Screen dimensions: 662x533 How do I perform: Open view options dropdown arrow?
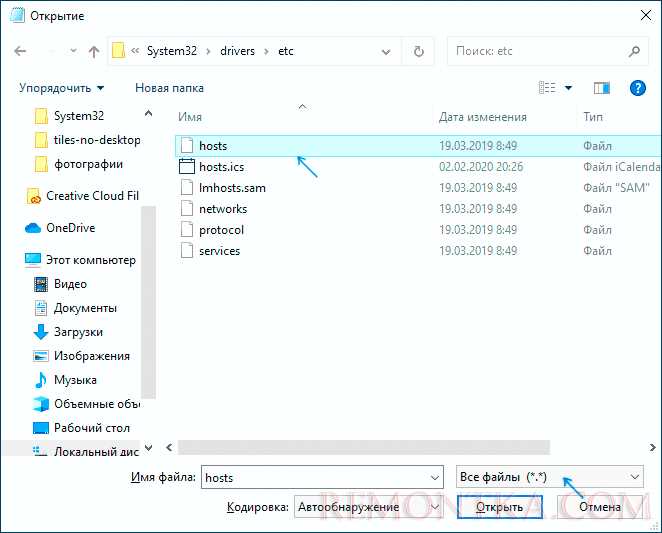568,88
